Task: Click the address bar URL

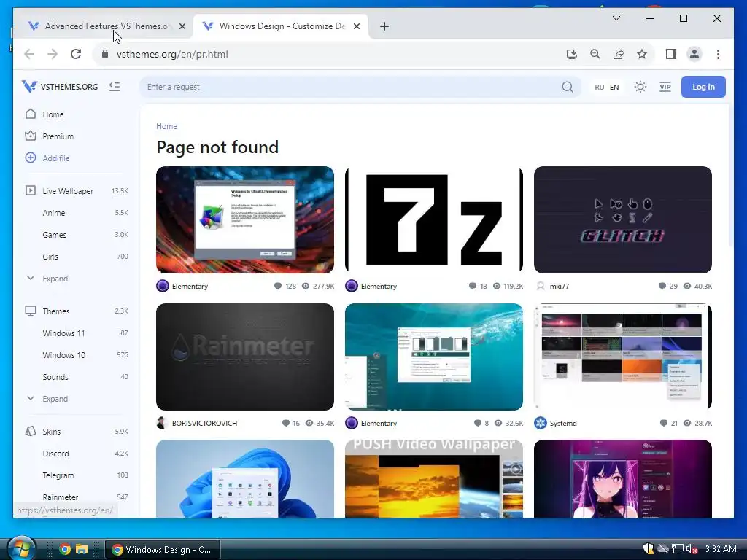Action: pos(172,54)
